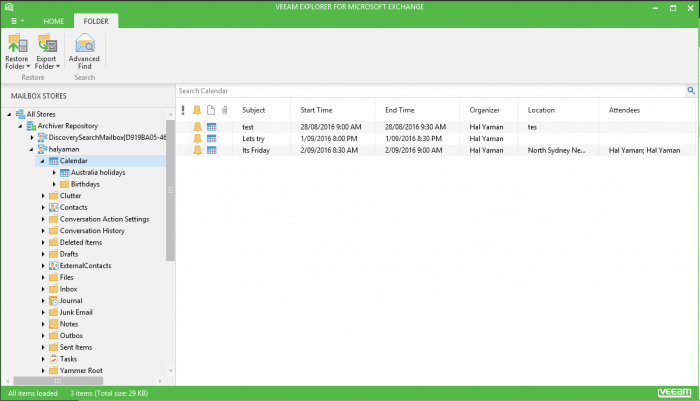Click the Export Folder icon

[46, 43]
